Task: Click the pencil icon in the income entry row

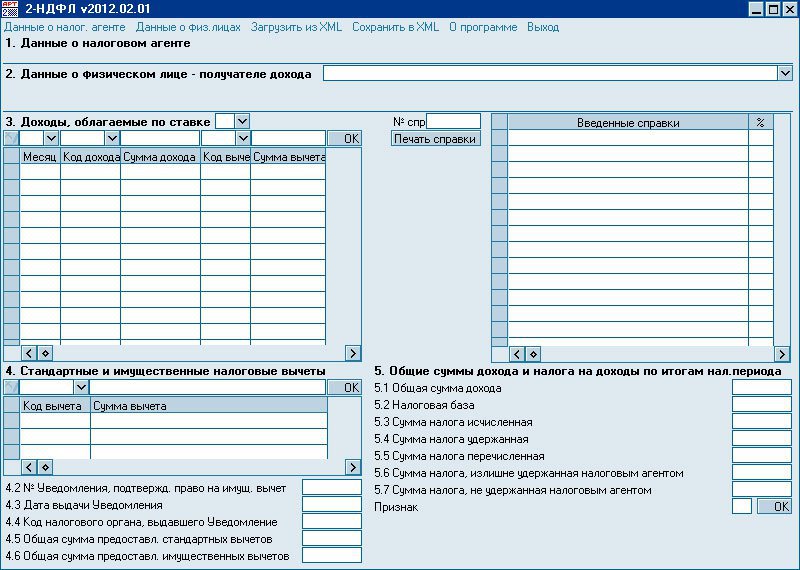Action: (11, 138)
